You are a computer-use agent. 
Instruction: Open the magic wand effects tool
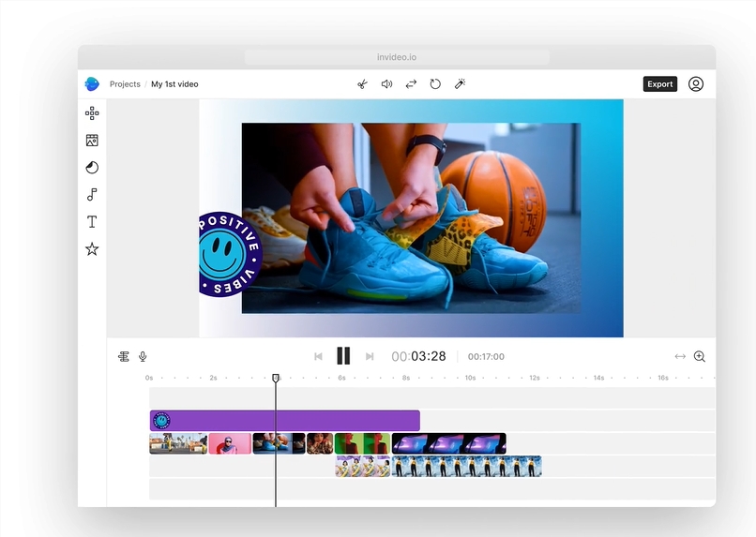460,84
